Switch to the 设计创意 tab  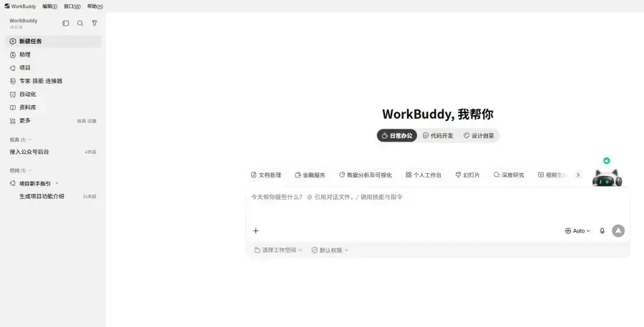[x=479, y=135]
